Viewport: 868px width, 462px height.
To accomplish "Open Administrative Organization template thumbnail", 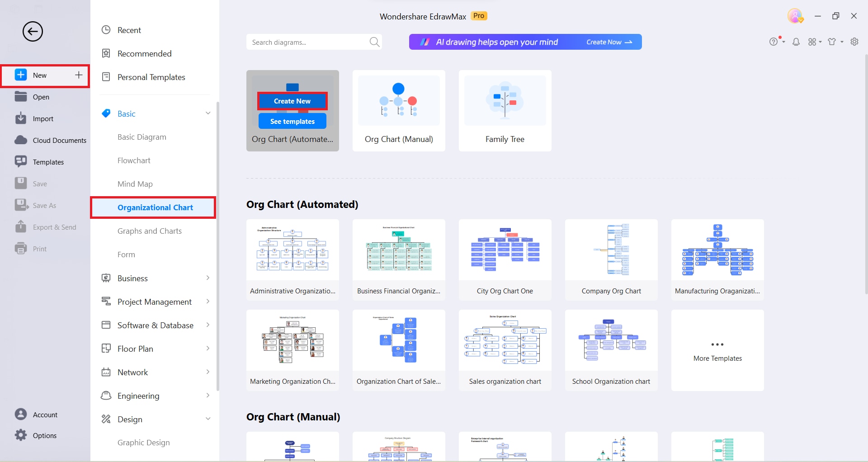I will 292,250.
